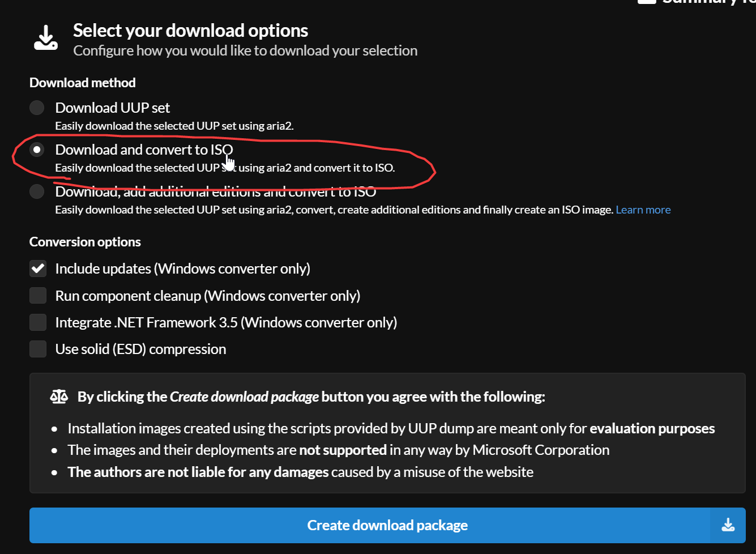The width and height of the screenshot is (756, 554).
Task: Enable "Integrate .NET Framework 3.5"
Action: click(x=37, y=322)
